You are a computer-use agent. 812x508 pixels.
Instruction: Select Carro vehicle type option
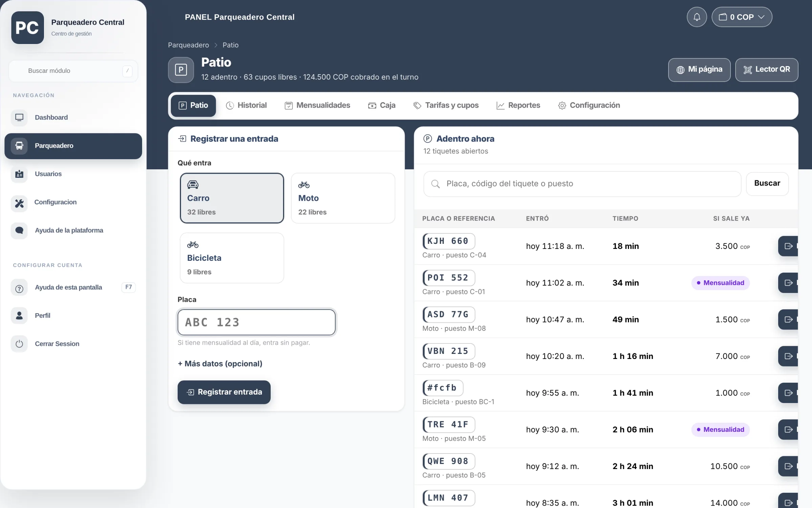(x=232, y=198)
